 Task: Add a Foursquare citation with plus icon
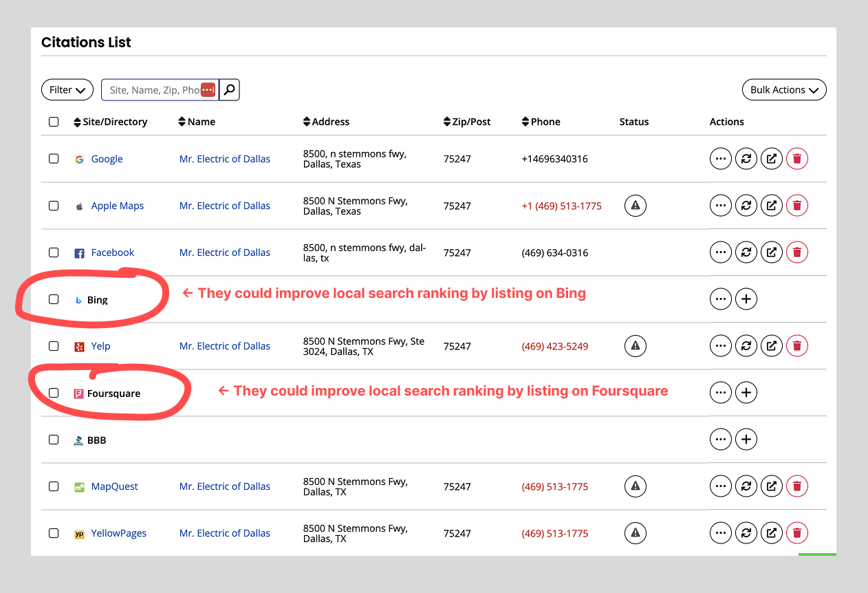point(746,393)
